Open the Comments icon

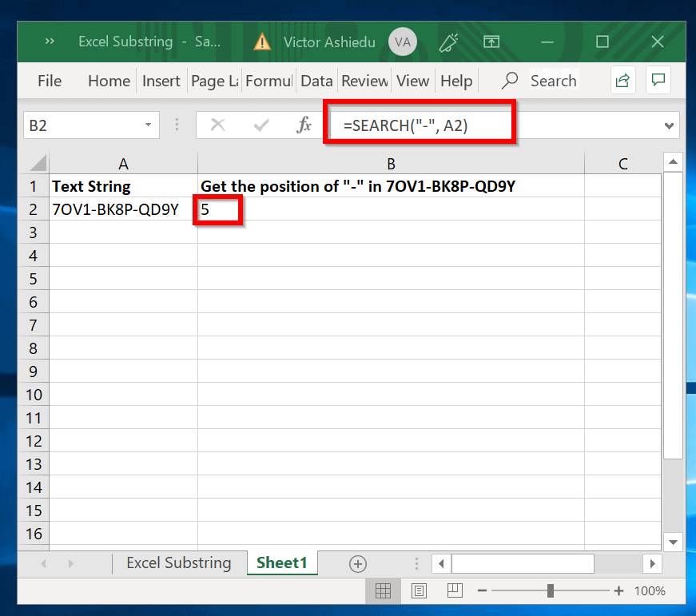point(658,80)
